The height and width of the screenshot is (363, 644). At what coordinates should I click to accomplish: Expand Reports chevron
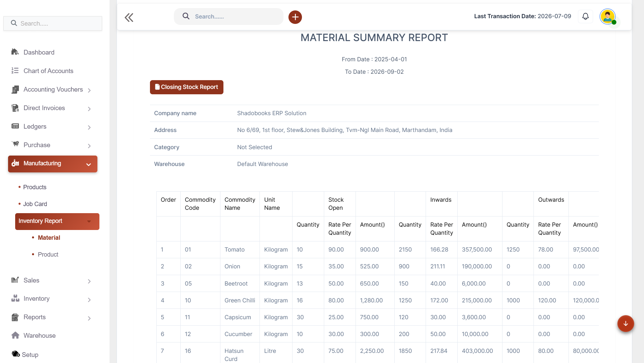89,318
